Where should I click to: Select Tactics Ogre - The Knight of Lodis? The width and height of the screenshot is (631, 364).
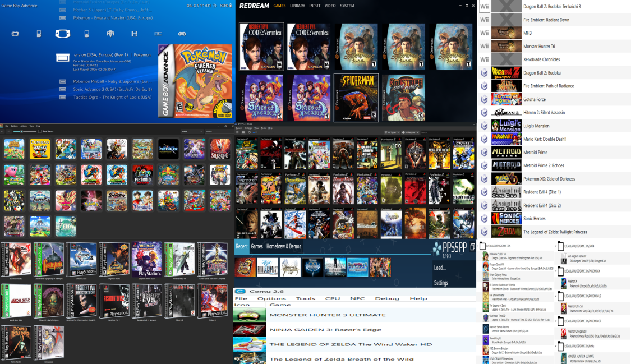point(112,98)
